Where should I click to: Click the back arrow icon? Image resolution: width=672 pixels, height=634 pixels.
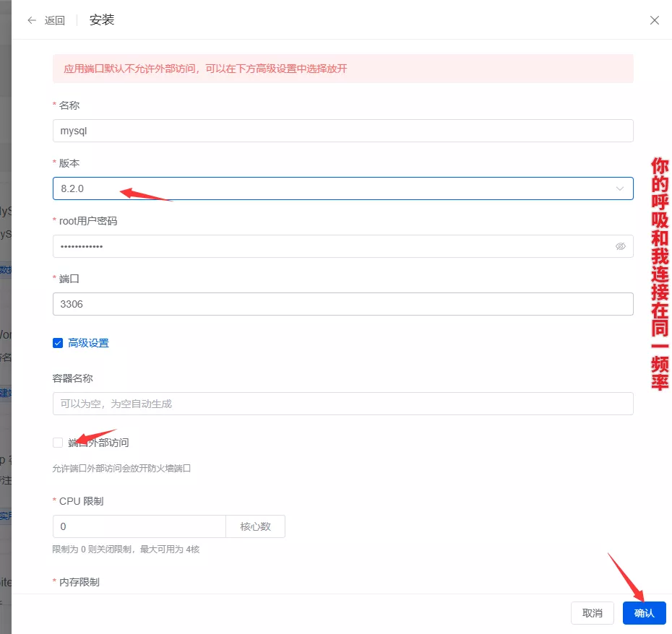[x=32, y=20]
